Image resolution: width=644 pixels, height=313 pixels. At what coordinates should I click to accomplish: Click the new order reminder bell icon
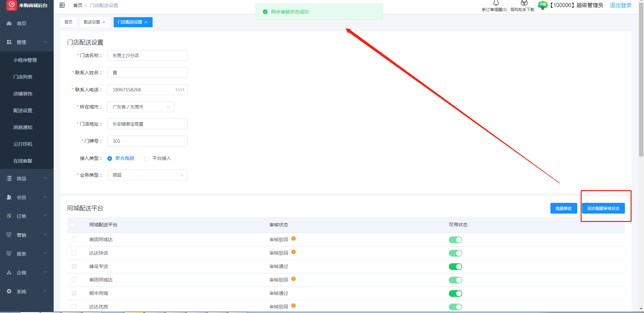point(496,3)
